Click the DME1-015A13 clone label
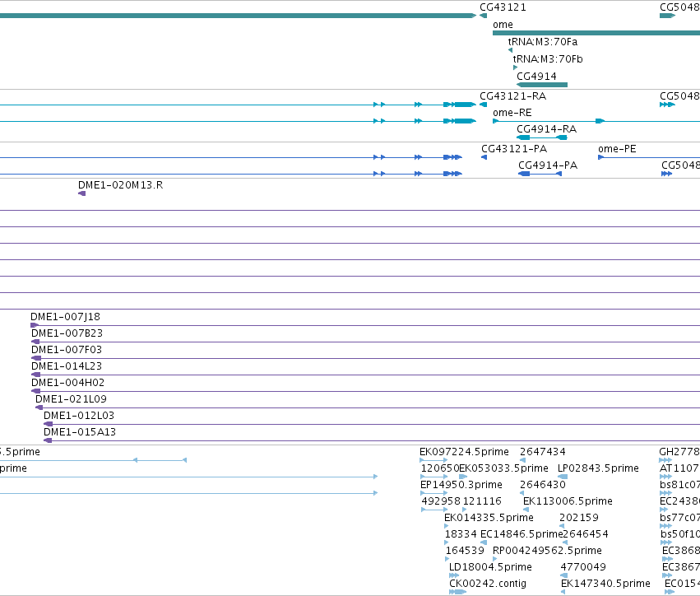The width and height of the screenshot is (700, 596). [x=80, y=432]
